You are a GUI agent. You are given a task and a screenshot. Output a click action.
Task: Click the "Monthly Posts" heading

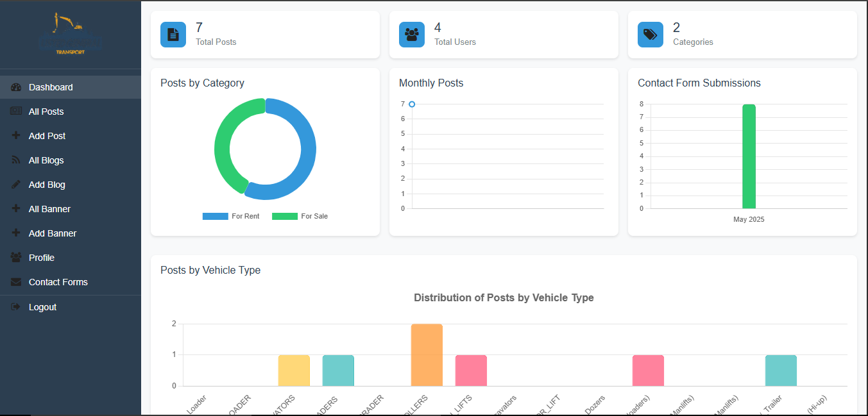tap(431, 83)
